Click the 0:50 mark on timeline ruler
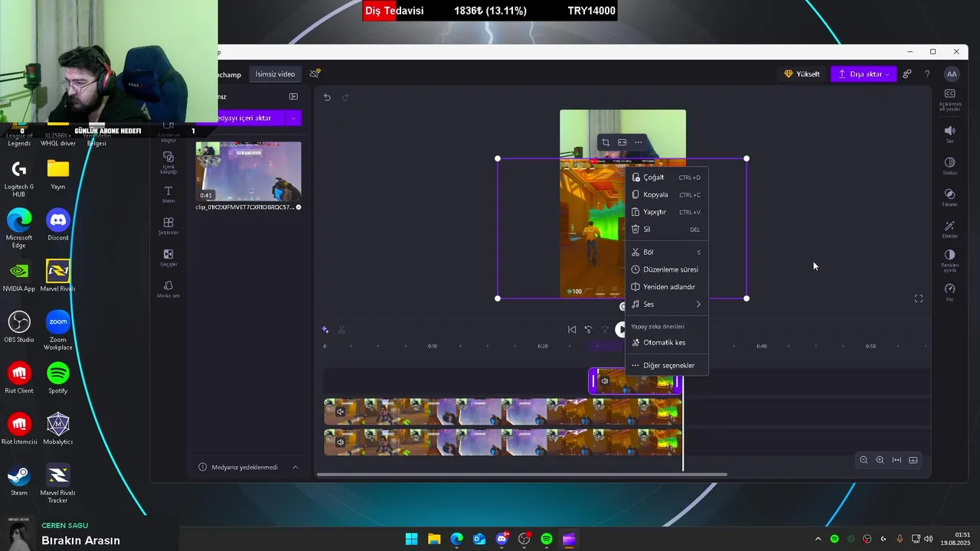Screen dimensions: 980x551 [x=871, y=346]
